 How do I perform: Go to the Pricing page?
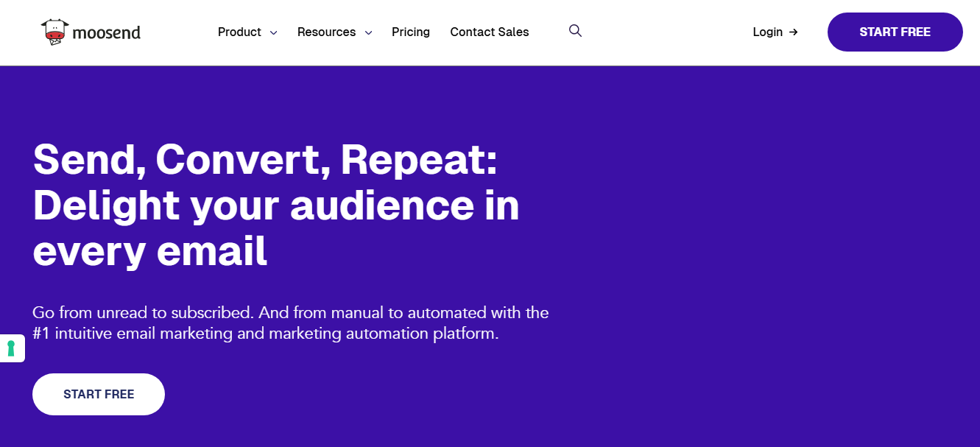(x=411, y=32)
